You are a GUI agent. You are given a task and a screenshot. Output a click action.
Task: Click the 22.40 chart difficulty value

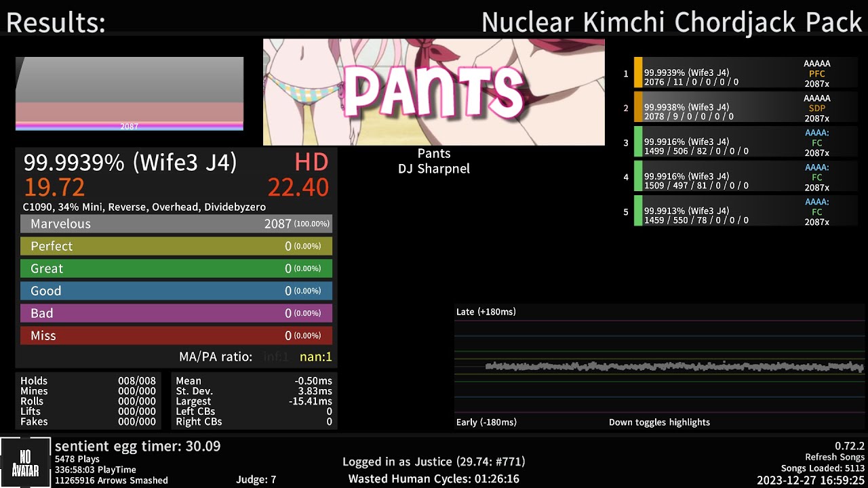pos(298,187)
